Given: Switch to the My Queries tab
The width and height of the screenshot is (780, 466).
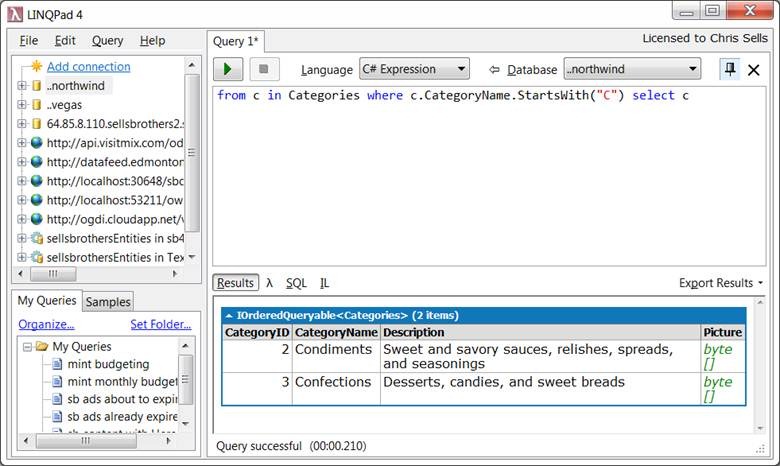Looking at the screenshot, I should pyautogui.click(x=47, y=300).
